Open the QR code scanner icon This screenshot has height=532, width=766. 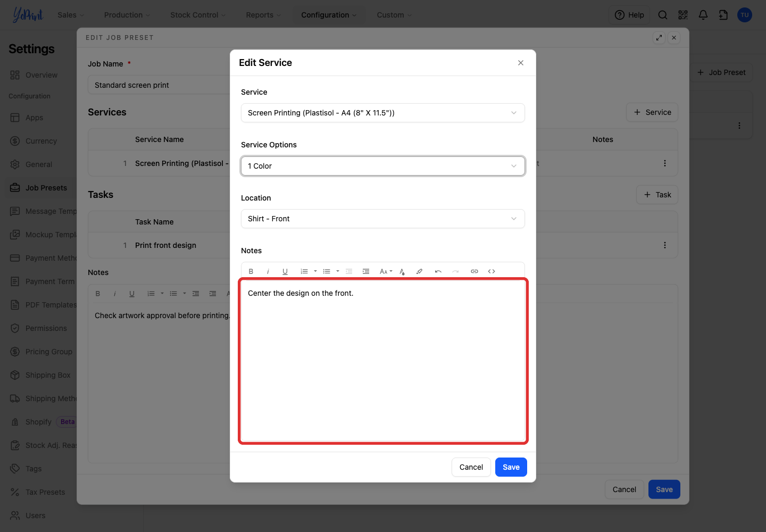pyautogui.click(x=683, y=15)
